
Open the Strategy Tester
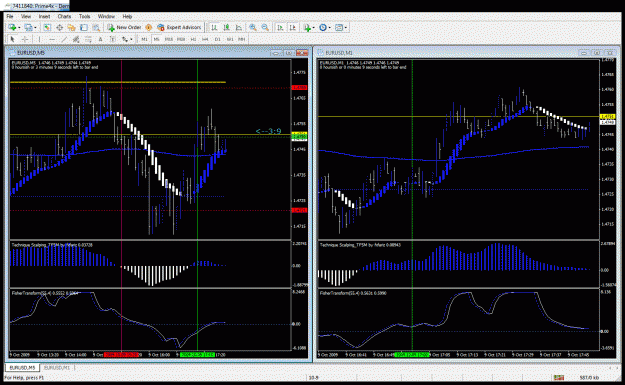point(96,28)
